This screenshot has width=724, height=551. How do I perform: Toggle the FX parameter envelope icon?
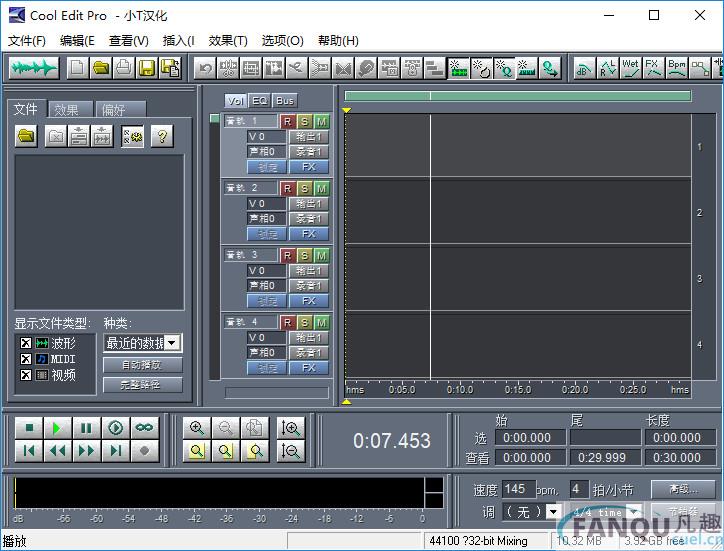653,68
